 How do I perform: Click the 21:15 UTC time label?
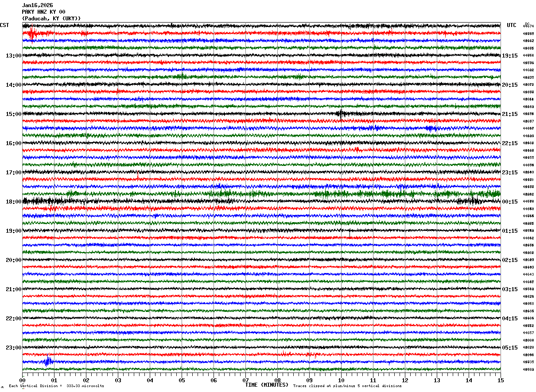pos(510,114)
